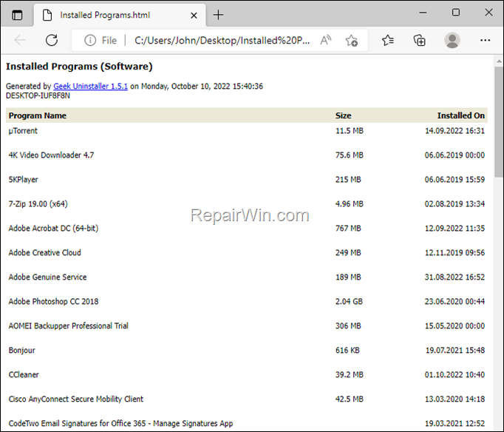Activate Read aloud icon in address bar
This screenshot has width=504, height=432.
tap(326, 41)
